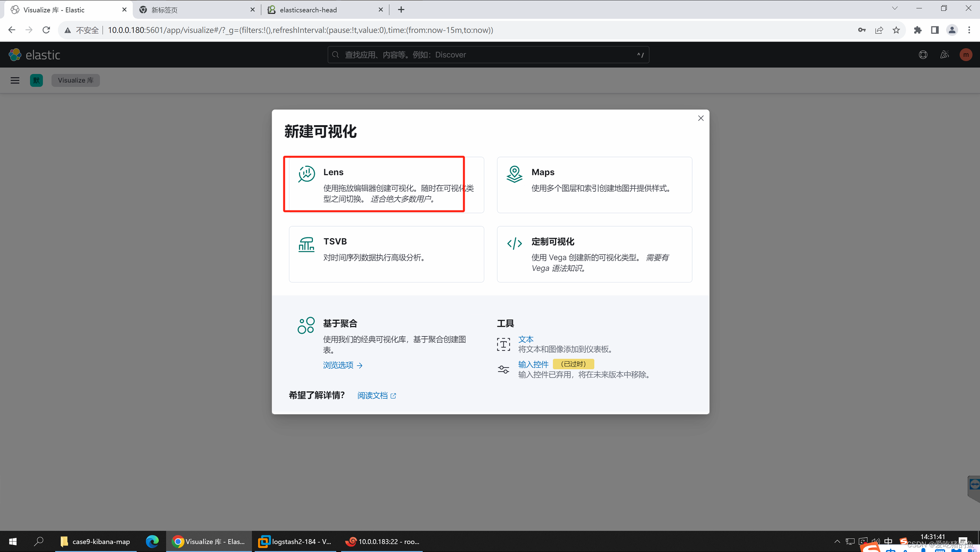This screenshot has width=980, height=552.
Task: Show hidden system tray icons
Action: (x=837, y=541)
